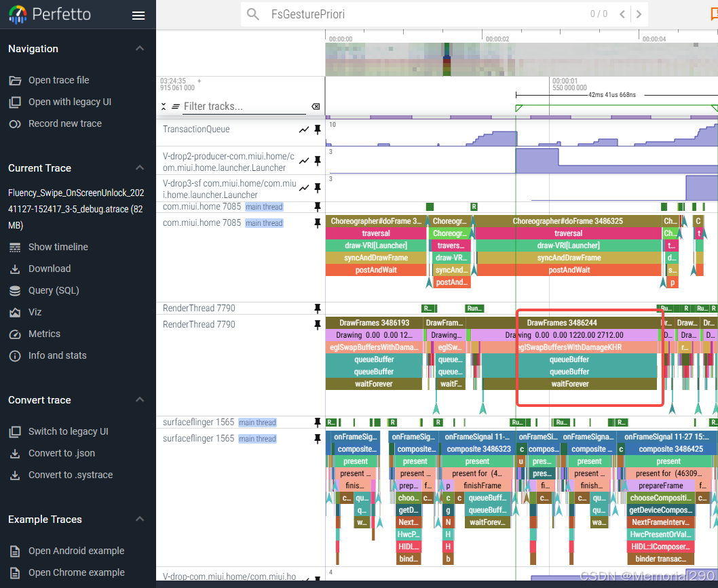Open with legacy UI
Image resolution: width=718 pixels, height=588 pixels.
pos(70,102)
